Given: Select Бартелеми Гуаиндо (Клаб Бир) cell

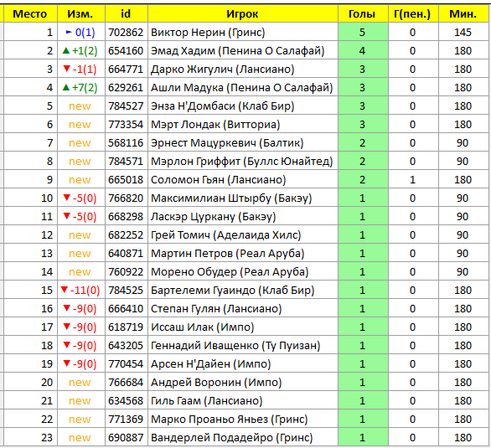Looking at the screenshot, I should (x=243, y=290).
